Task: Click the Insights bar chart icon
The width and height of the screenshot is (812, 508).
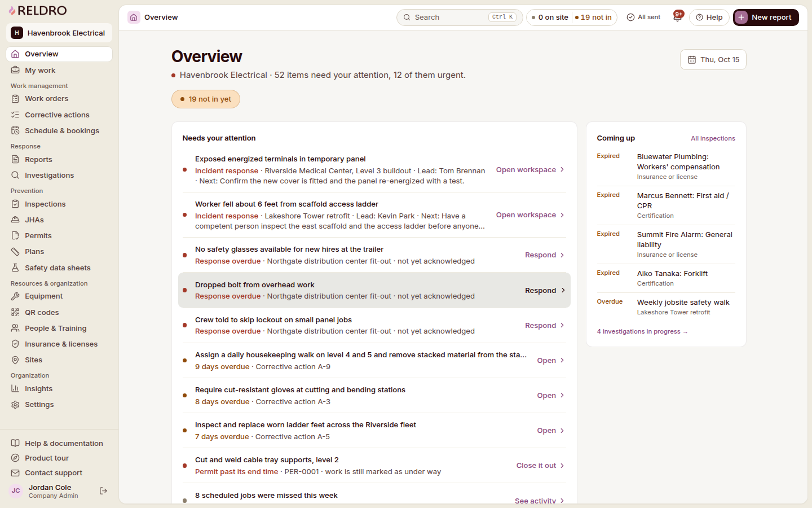Action: (15, 388)
